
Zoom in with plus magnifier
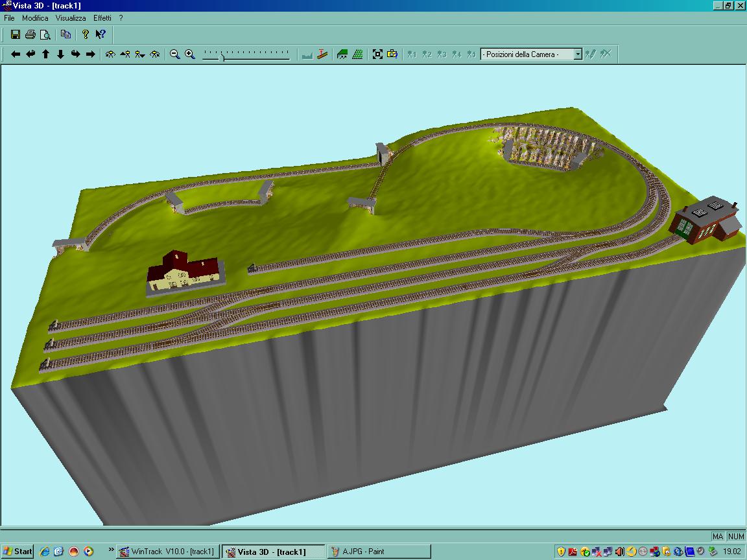(x=189, y=54)
